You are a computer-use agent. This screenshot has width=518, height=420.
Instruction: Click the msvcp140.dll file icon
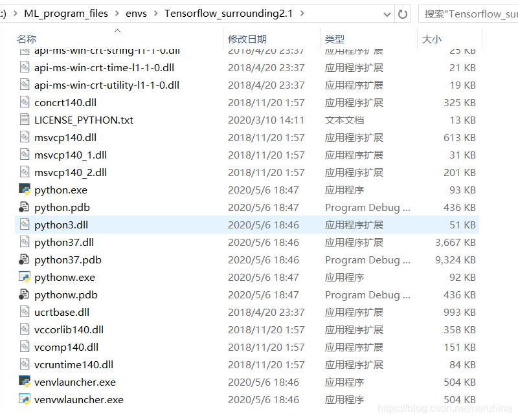25,137
